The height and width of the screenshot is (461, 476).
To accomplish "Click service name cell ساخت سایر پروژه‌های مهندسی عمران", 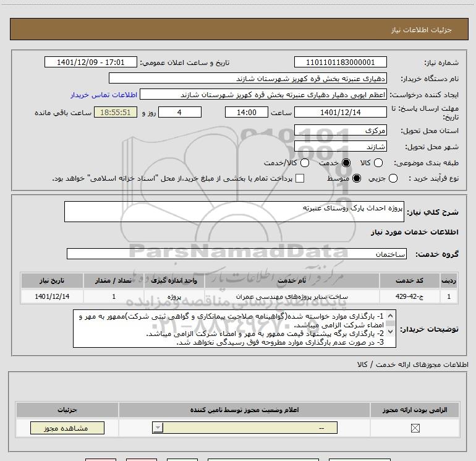I will pos(292,296).
